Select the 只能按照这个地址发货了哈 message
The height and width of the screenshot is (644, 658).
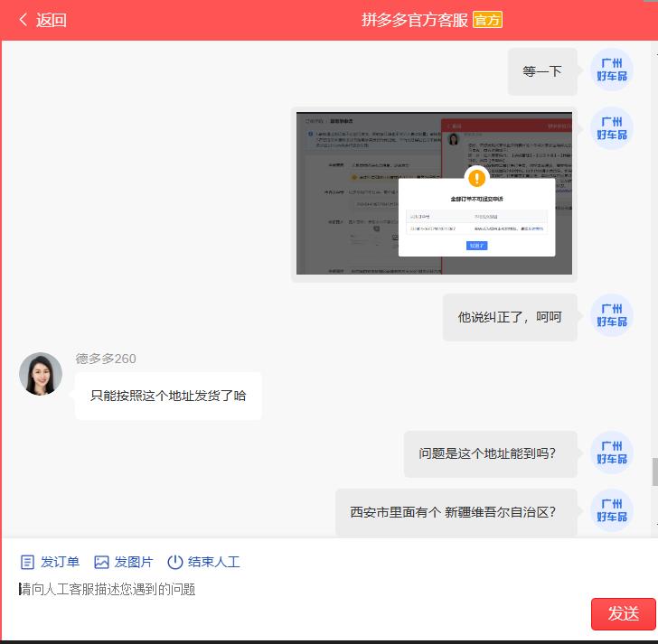(168, 396)
